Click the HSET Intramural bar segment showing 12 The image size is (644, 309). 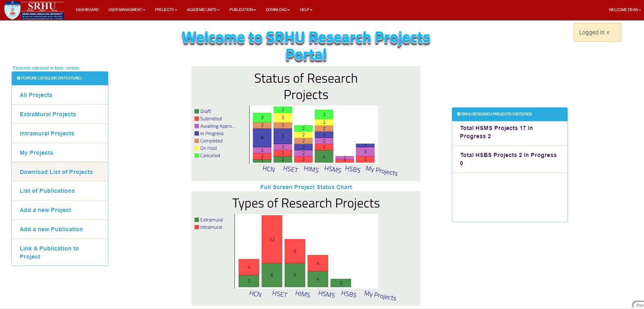pyautogui.click(x=272, y=239)
